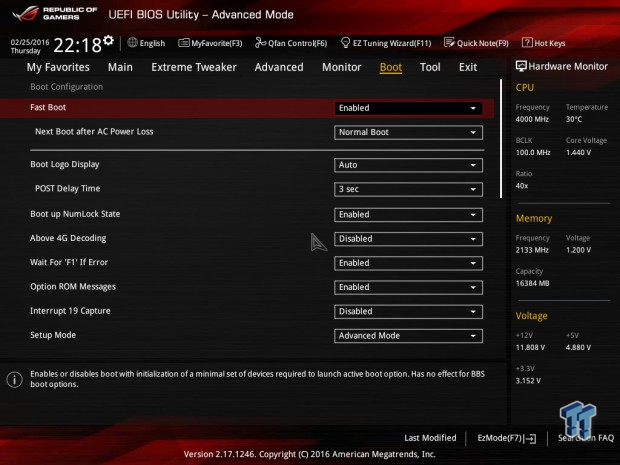620x465 pixels.
Task: Click Last Modified at the bottom
Action: pyautogui.click(x=430, y=438)
